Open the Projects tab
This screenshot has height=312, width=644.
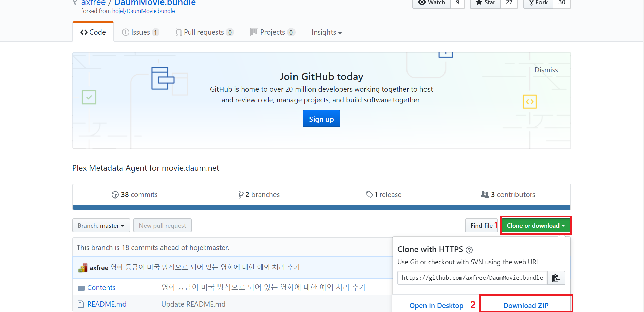[272, 32]
